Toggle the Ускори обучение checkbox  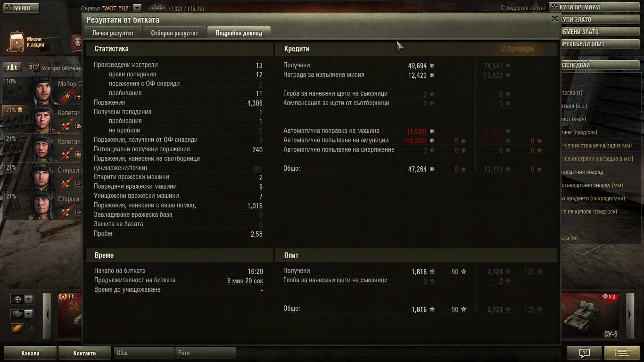pyautogui.click(x=36, y=68)
